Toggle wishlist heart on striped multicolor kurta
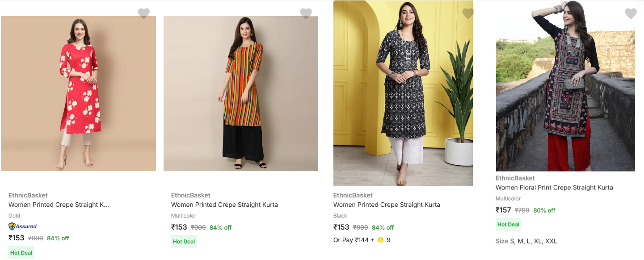This screenshot has width=644, height=260. [x=306, y=13]
